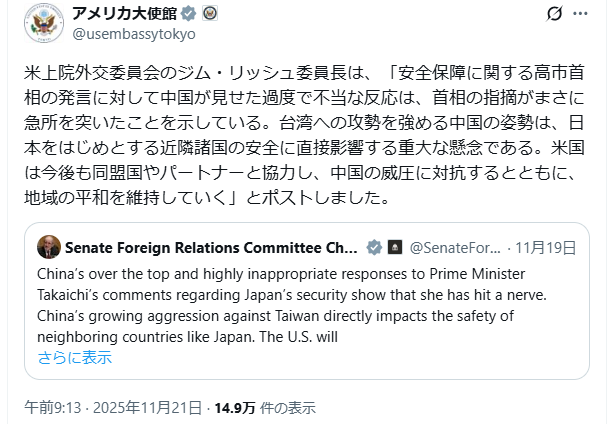Open the 14.9万 件の表示 view count
This screenshot has width=608, height=424.
(x=264, y=407)
